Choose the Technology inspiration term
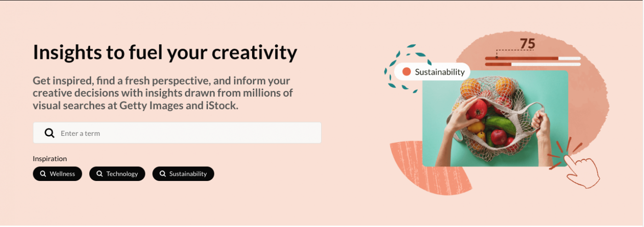 (117, 174)
